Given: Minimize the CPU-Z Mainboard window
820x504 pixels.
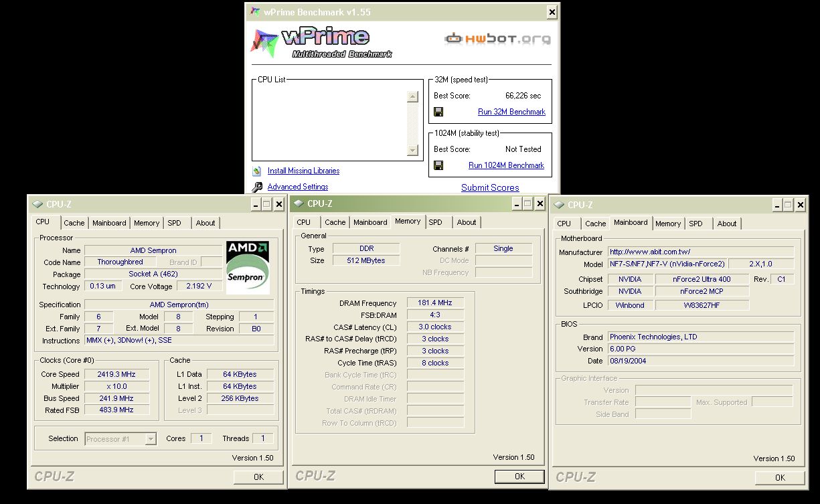Looking at the screenshot, I should click(x=777, y=205).
